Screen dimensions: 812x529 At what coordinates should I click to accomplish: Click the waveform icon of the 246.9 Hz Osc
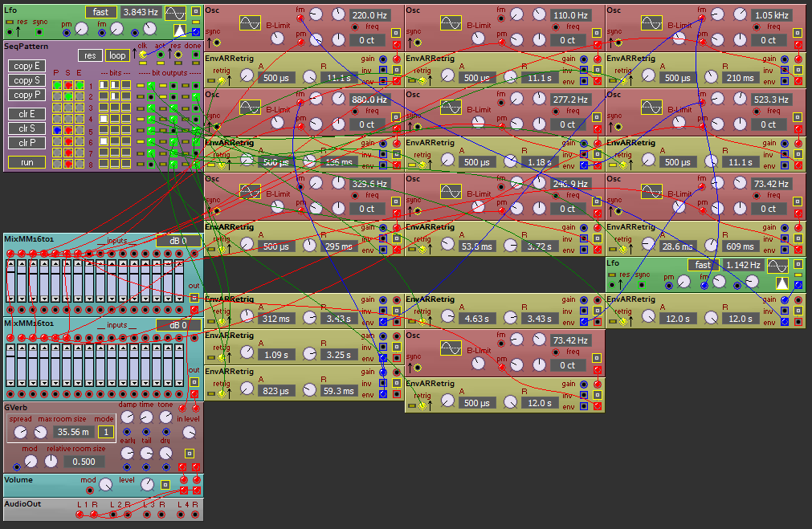(451, 192)
